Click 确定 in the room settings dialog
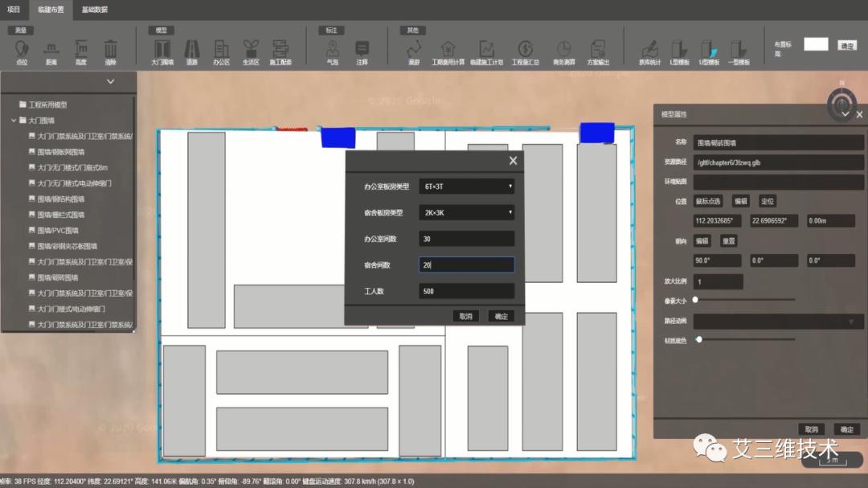Image resolution: width=868 pixels, height=488 pixels. click(x=501, y=316)
